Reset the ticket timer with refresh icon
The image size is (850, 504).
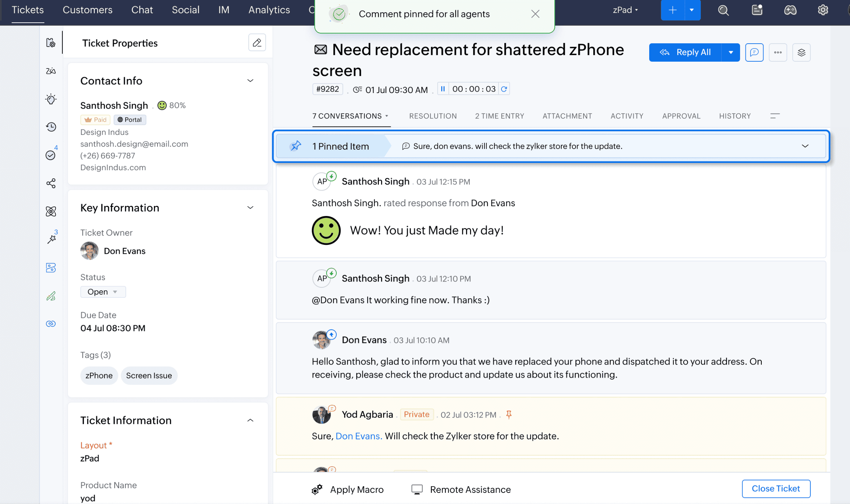pos(504,89)
